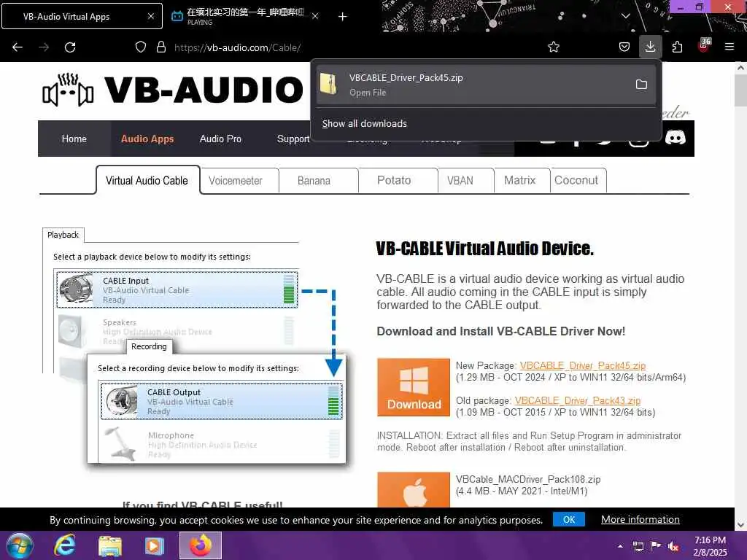Click the extension icon with 36 badge
Image resolution: width=747 pixels, height=560 pixels.
coord(704,46)
